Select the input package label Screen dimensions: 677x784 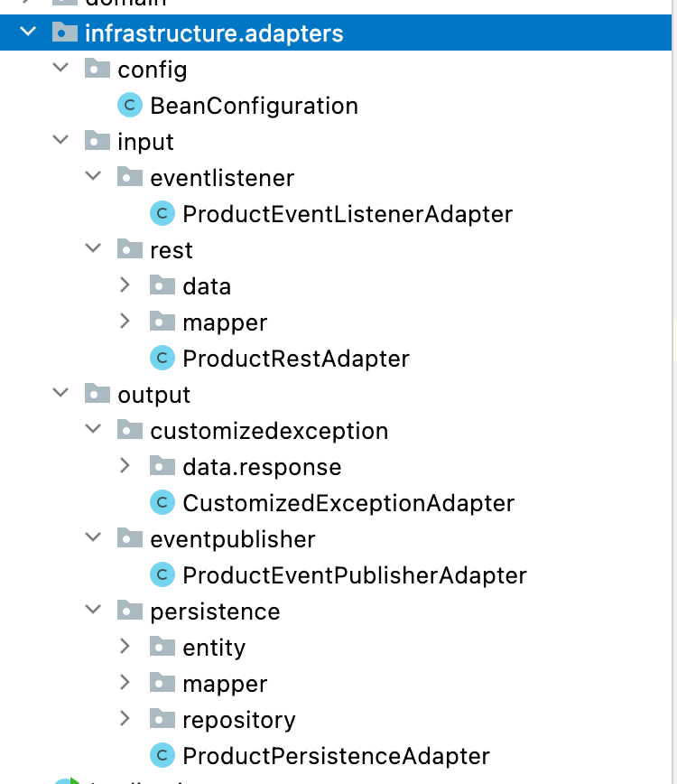click(x=145, y=142)
